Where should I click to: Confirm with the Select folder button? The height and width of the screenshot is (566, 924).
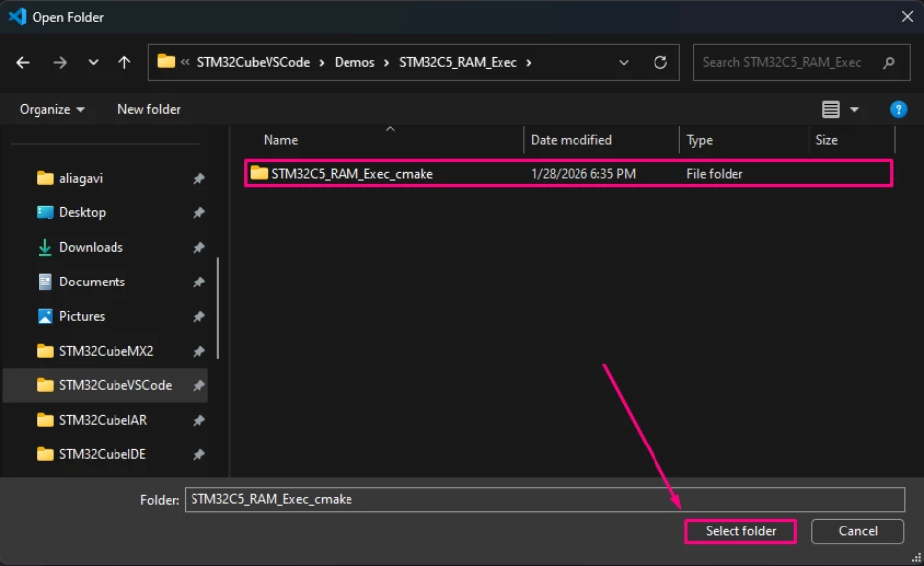click(x=740, y=531)
